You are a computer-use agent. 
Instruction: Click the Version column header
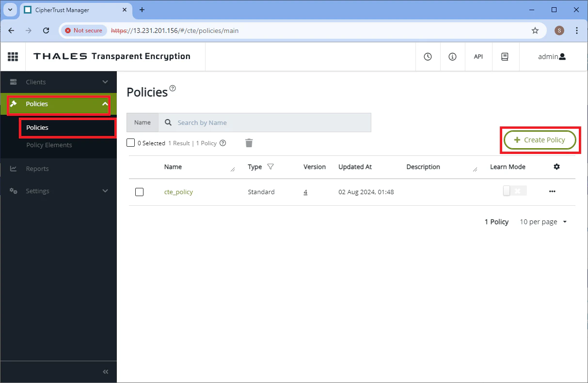tap(315, 167)
